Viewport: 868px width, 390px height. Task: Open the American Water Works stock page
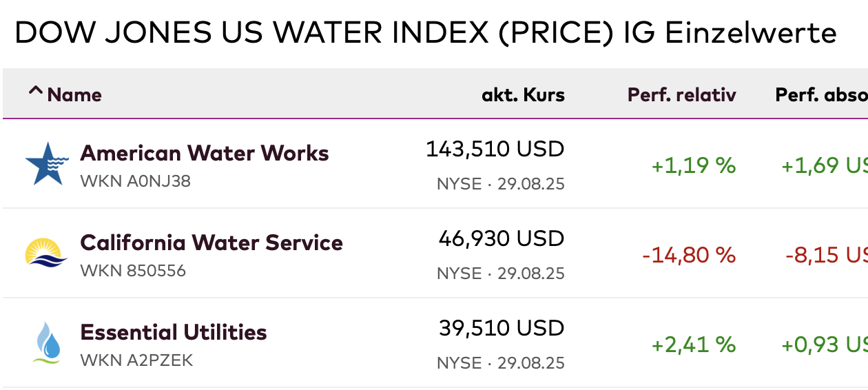pos(205,153)
